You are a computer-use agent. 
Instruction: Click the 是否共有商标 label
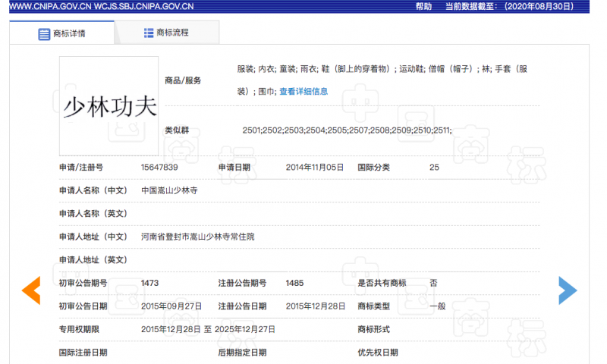pos(382,283)
